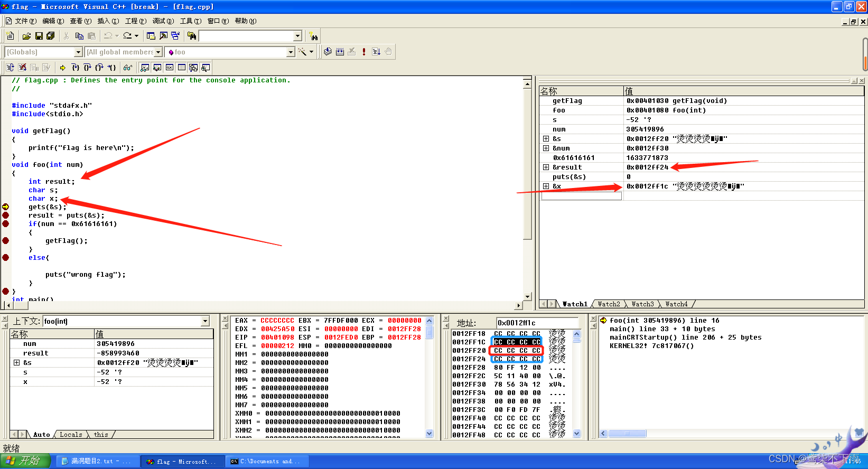
Task: Switch to the Locals tab
Action: 71,435
